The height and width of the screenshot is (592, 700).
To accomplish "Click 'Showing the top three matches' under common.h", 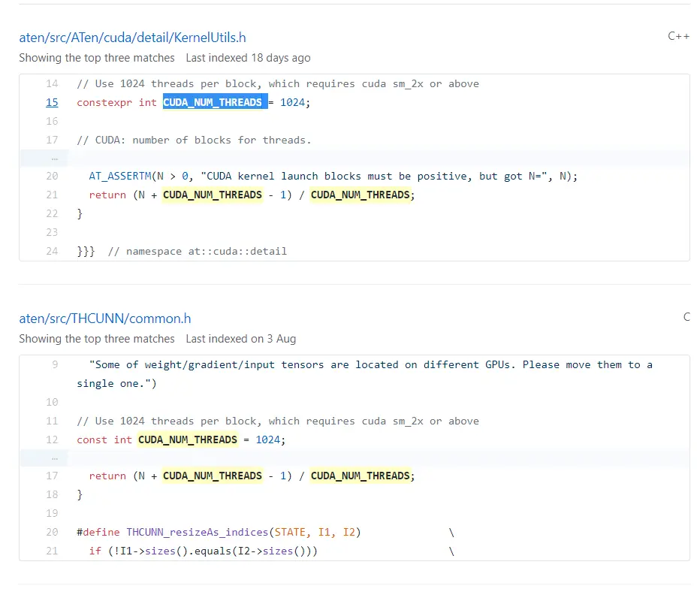I will [x=97, y=339].
